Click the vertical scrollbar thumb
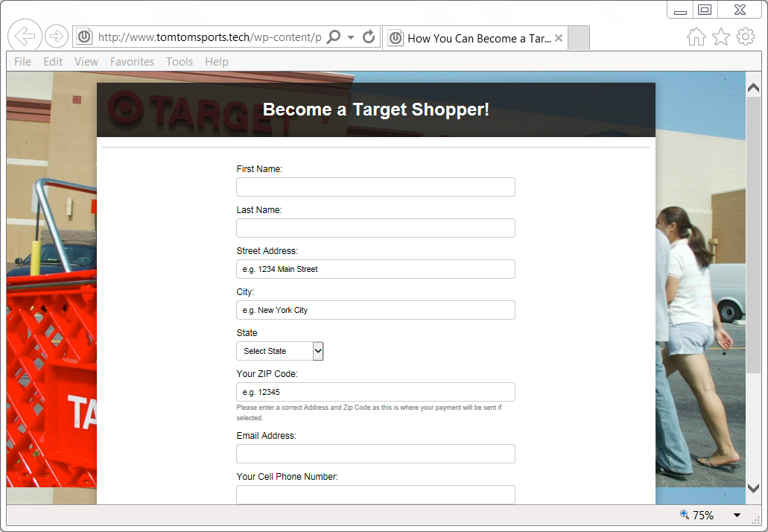 (x=753, y=235)
